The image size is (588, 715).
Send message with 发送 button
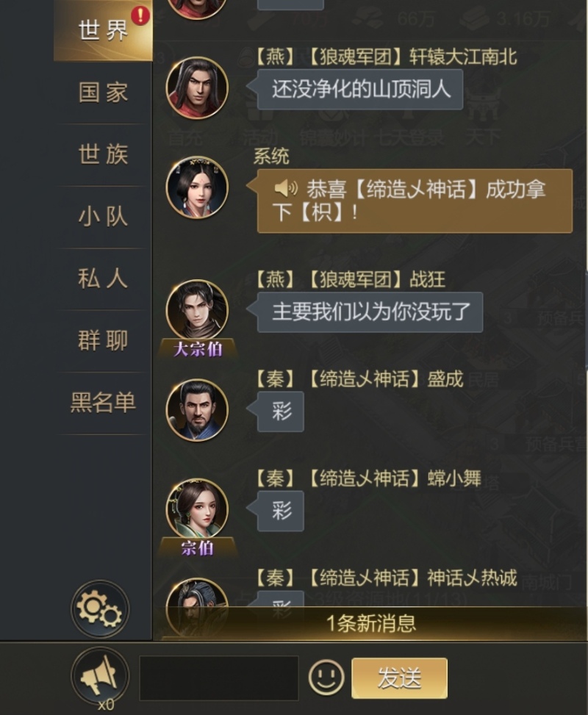(399, 678)
